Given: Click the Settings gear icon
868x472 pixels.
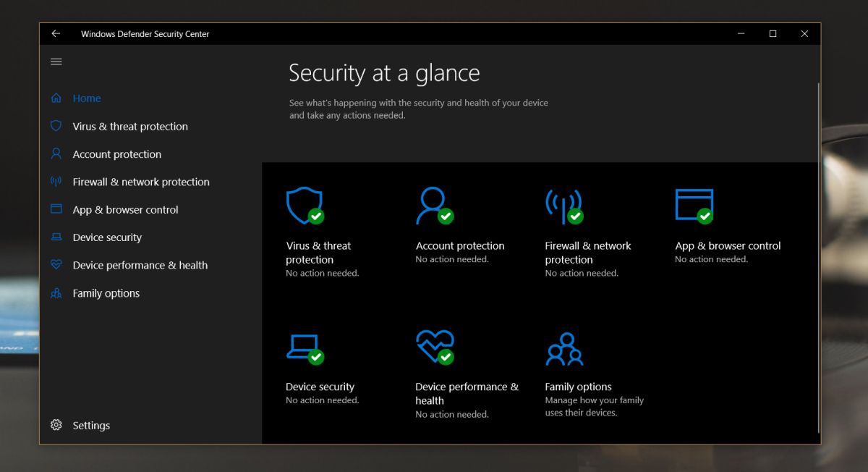Looking at the screenshot, I should [x=56, y=426].
